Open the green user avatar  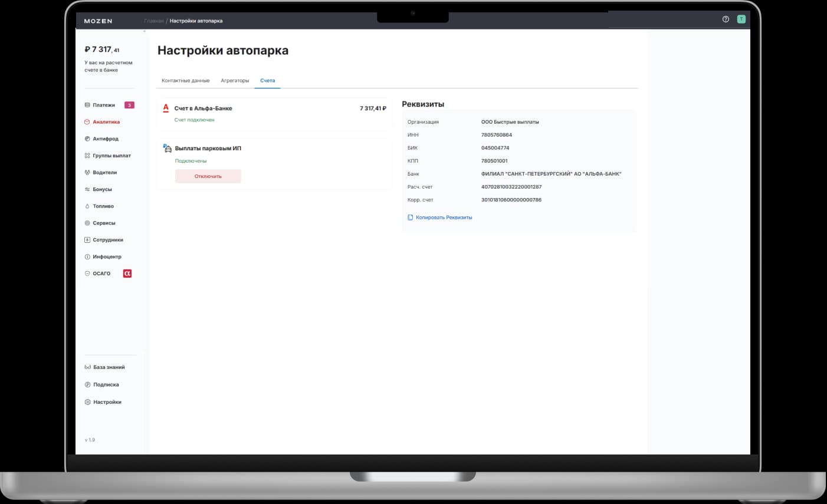pos(741,19)
